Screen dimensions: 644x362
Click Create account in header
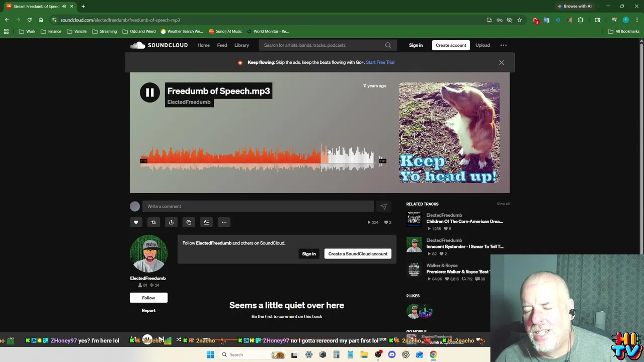(451, 45)
